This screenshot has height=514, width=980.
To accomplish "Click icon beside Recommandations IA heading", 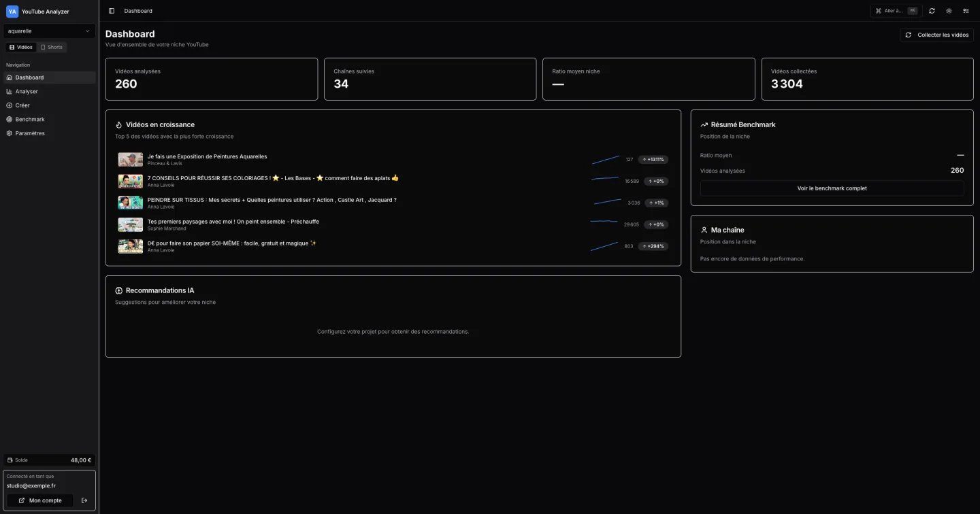I will click(x=119, y=291).
